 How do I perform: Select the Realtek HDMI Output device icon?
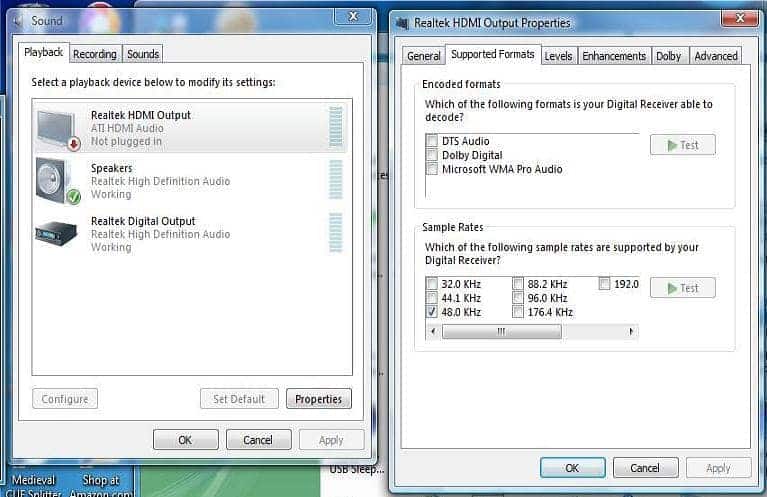58,129
